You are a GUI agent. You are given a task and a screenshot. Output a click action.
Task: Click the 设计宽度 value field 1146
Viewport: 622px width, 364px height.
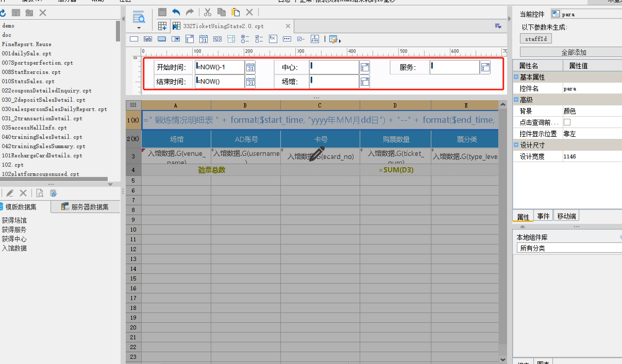(x=593, y=156)
